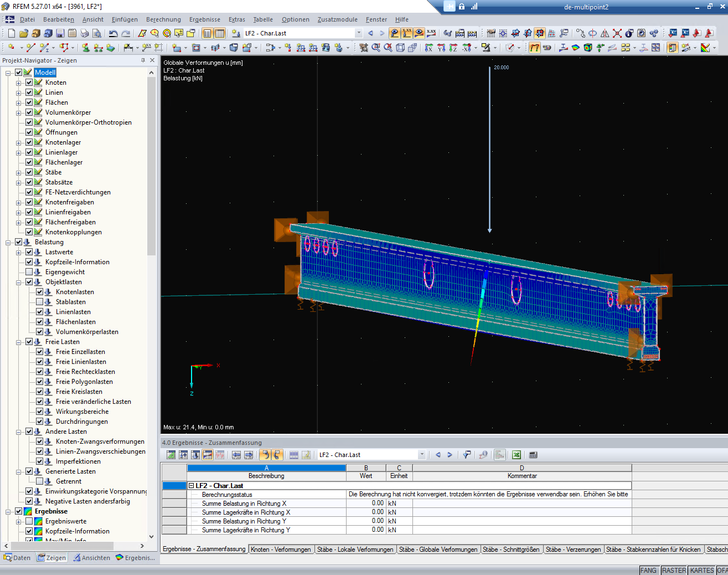Click the isometric wireframe cube view icon

[x=400, y=48]
